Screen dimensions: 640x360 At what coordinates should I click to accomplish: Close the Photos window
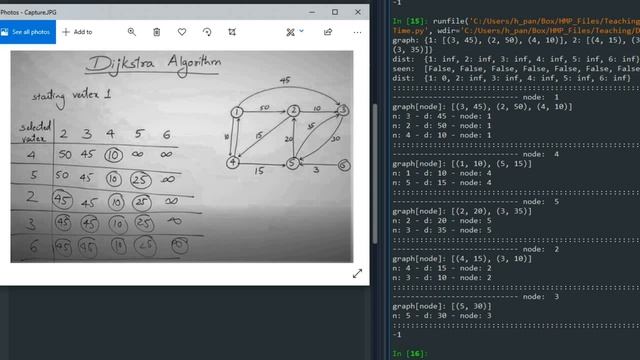coord(358,12)
